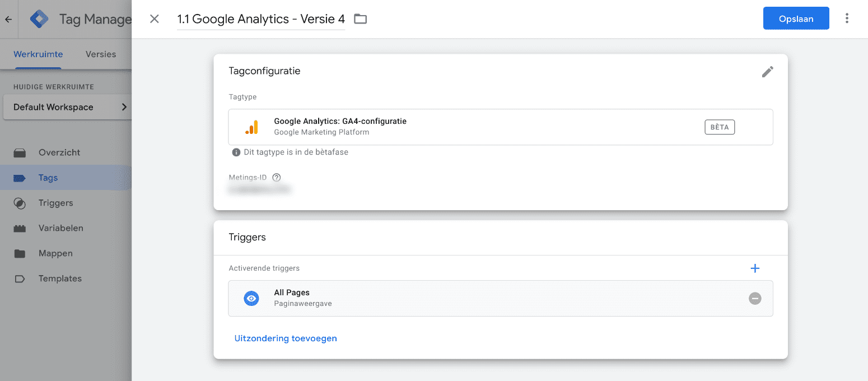The width and height of the screenshot is (868, 381).
Task: Click the Templates sidebar icon
Action: (20, 279)
